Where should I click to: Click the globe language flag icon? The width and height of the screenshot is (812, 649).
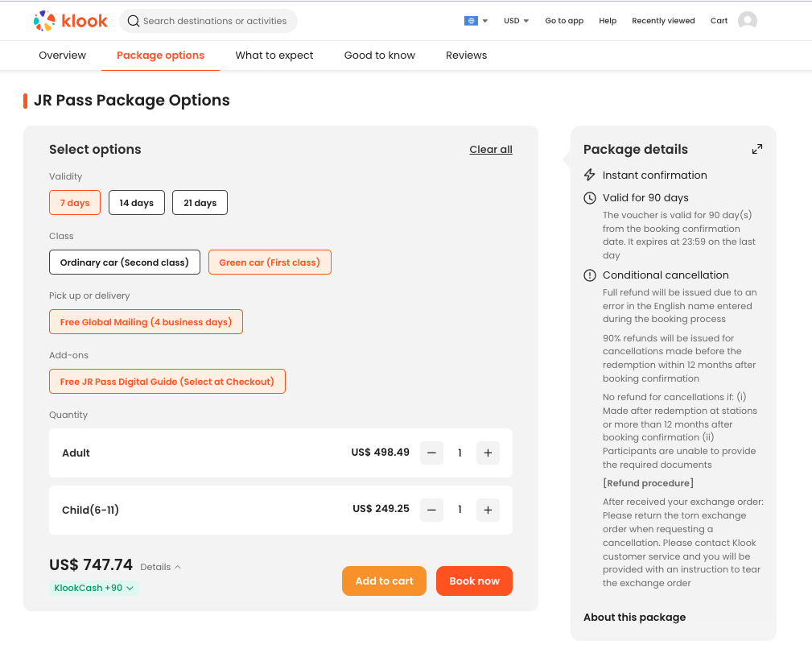pyautogui.click(x=471, y=21)
